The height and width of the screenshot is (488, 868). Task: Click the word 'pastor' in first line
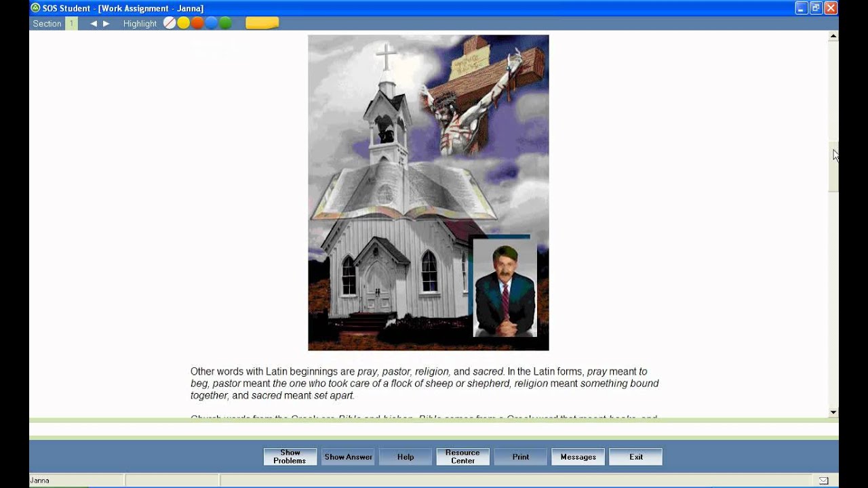pos(395,371)
